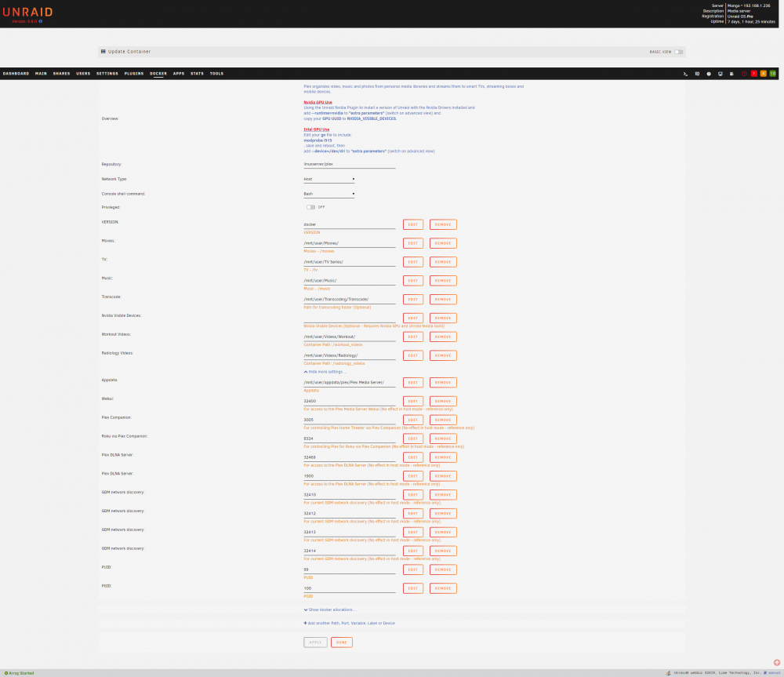Open the Settings tab
The image size is (784, 677).
pos(107,74)
